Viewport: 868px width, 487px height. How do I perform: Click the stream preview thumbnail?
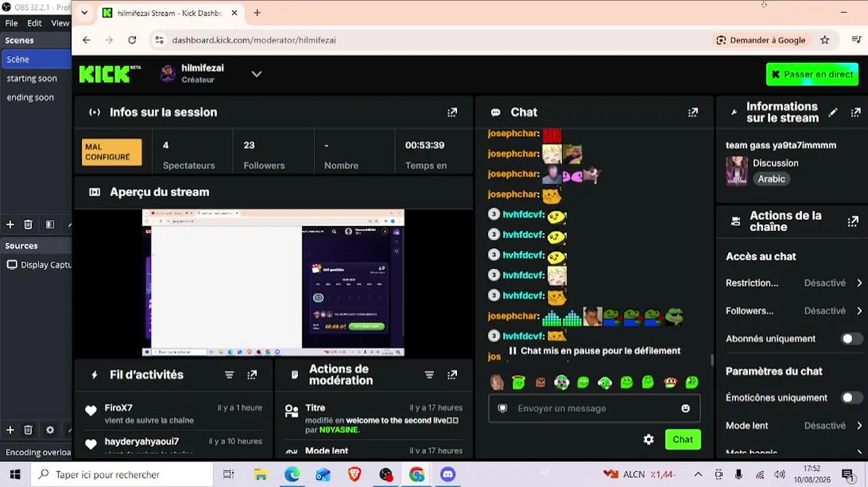pyautogui.click(x=273, y=283)
